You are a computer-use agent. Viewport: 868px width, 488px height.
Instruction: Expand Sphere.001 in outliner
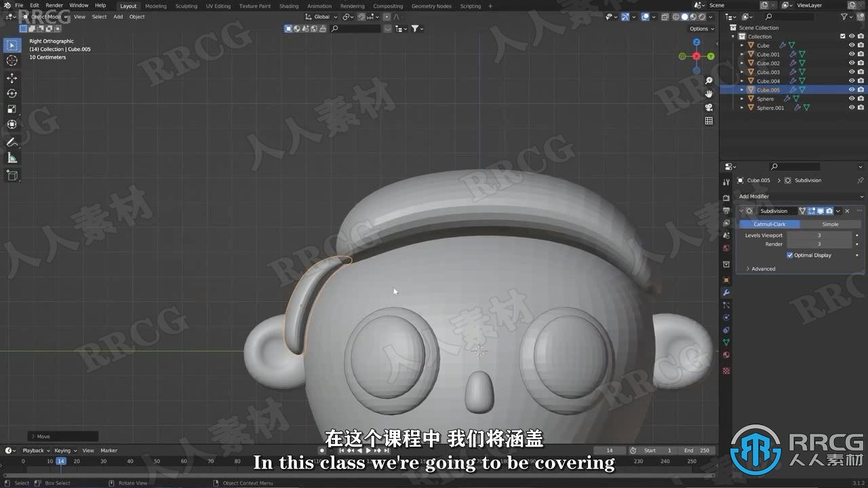point(743,108)
